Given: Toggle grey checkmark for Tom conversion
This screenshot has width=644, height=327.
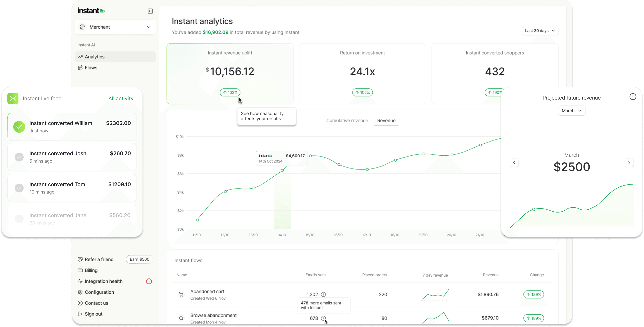Looking at the screenshot, I should (19, 188).
